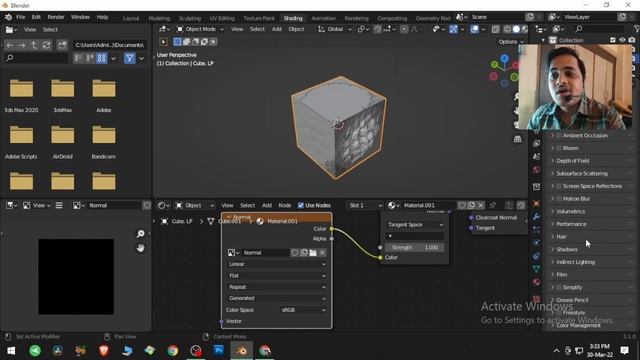Click the image editor pan hand icon
Image resolution: width=640 pixels, height=360 pixels.
(140, 248)
